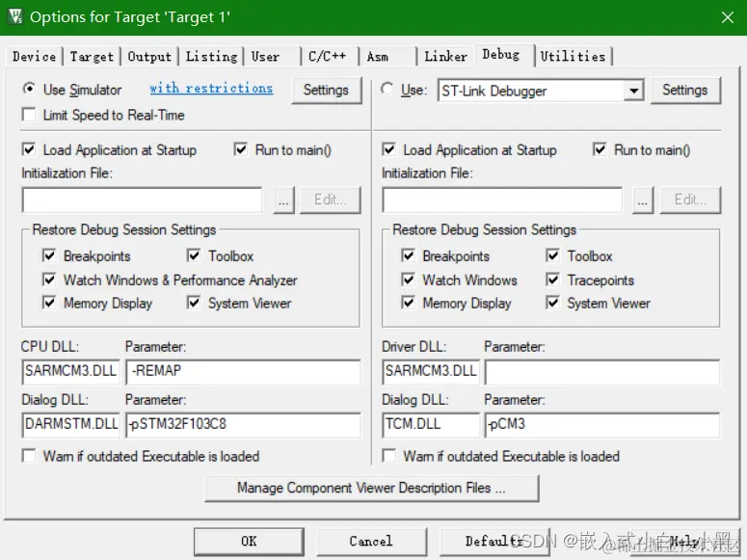Click the Defaults button

pos(494,542)
